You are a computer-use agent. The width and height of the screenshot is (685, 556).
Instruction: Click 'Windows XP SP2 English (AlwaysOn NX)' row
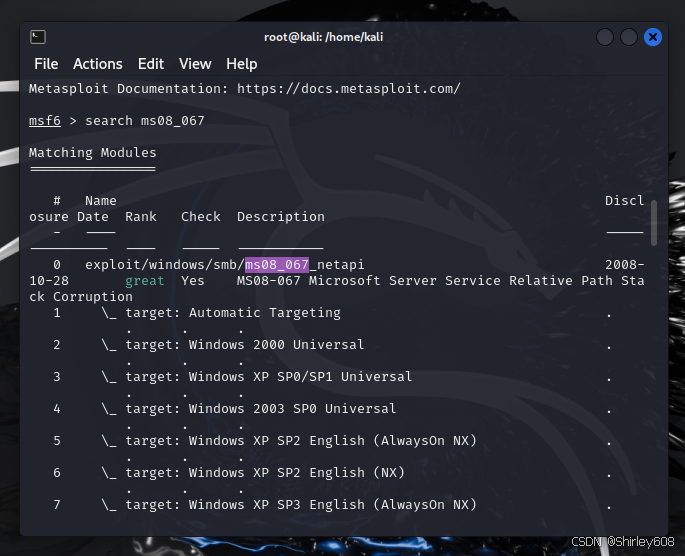pos(301,441)
